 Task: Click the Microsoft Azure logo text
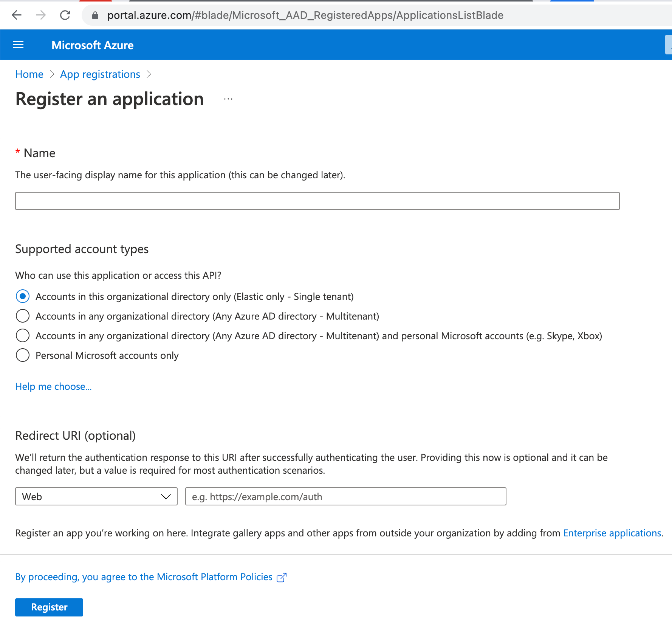pos(92,45)
